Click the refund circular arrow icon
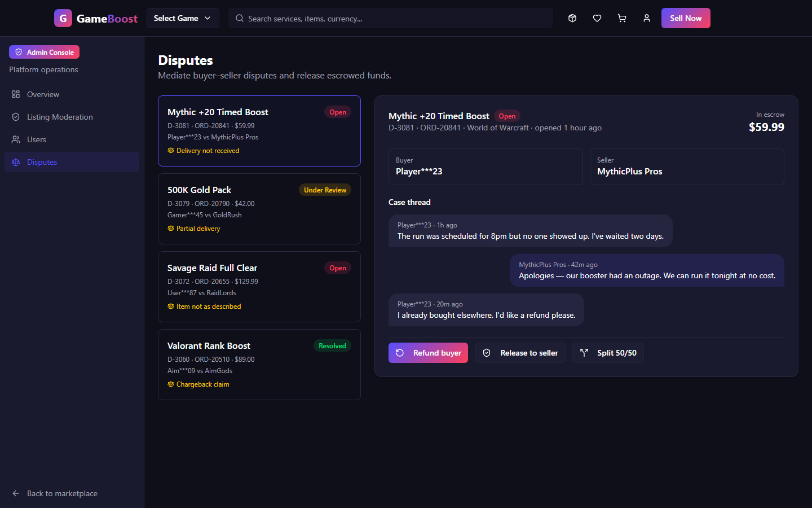Viewport: 812px width, 508px height. coord(400,353)
